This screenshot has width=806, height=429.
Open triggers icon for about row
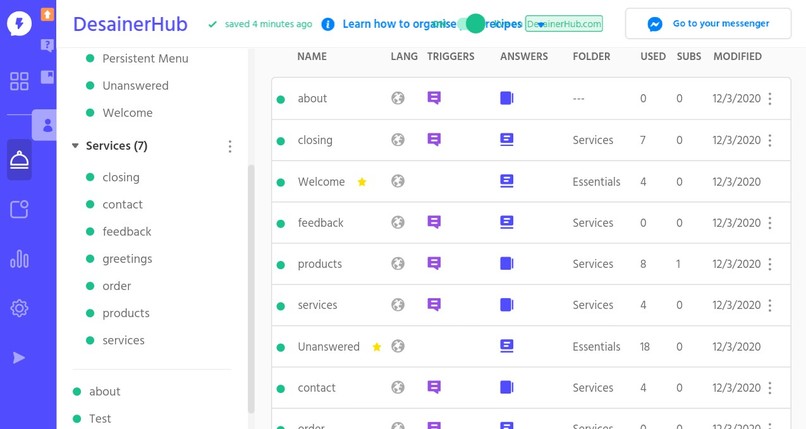coord(434,98)
